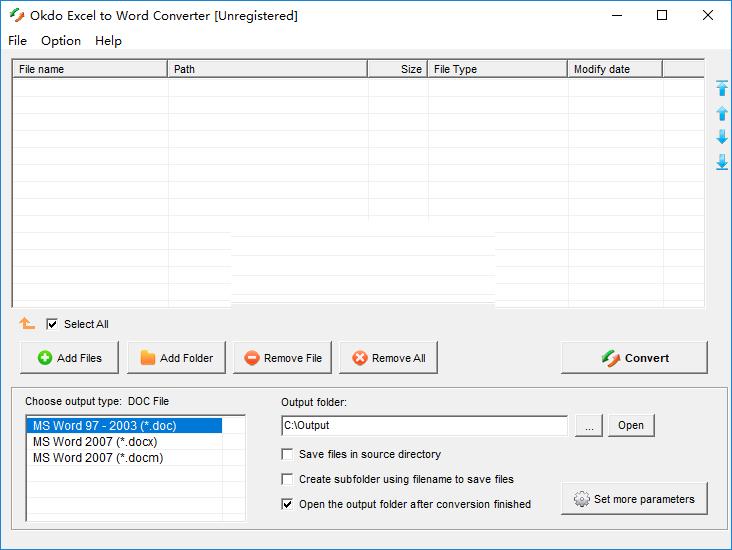Move selected file to bottom of list
This screenshot has width=732, height=550.
click(722, 162)
